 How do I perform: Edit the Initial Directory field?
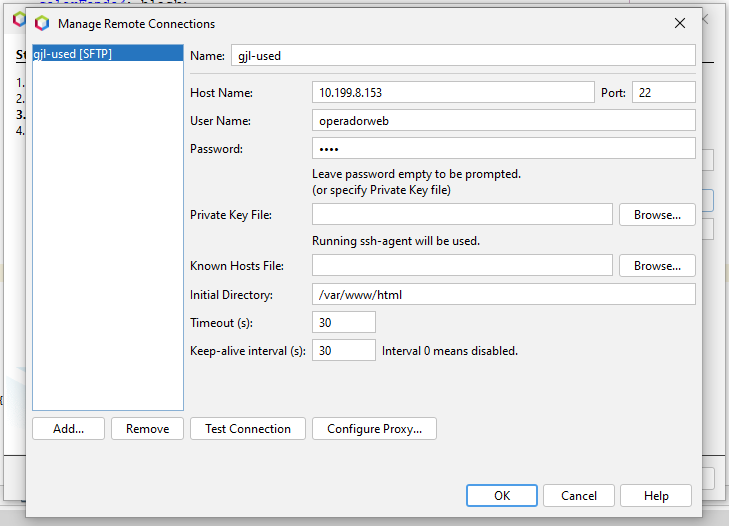503,295
